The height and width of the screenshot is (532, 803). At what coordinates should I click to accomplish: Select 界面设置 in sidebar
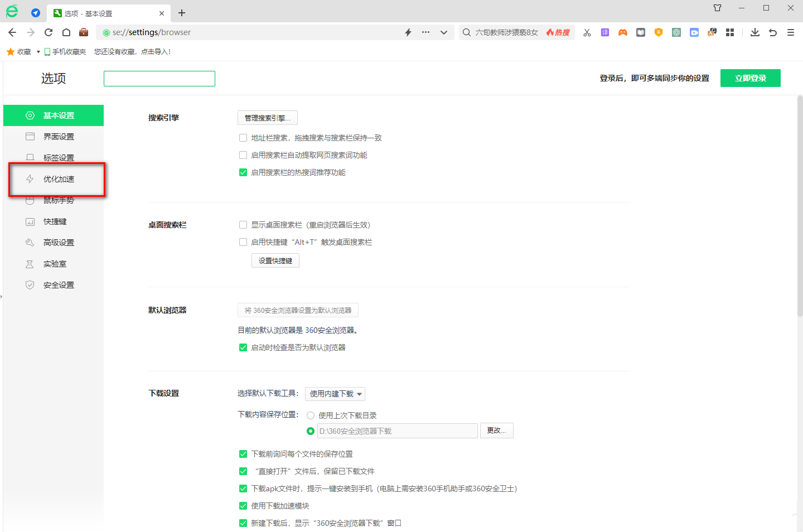54,137
